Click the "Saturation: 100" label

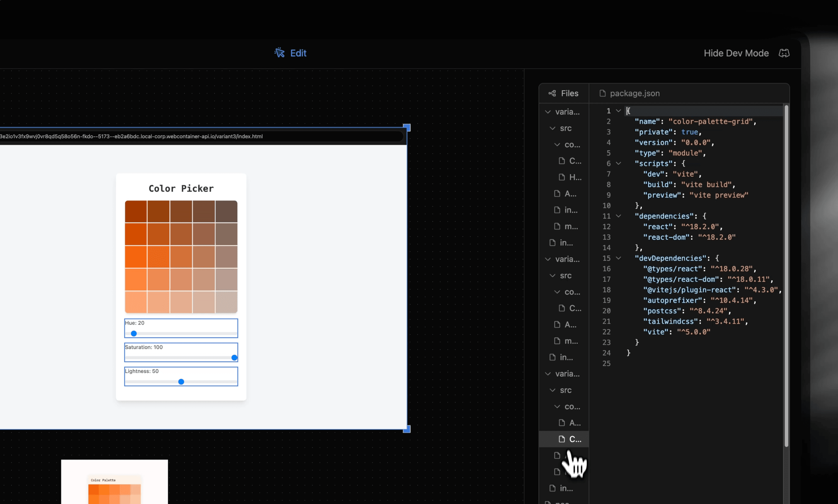click(144, 347)
